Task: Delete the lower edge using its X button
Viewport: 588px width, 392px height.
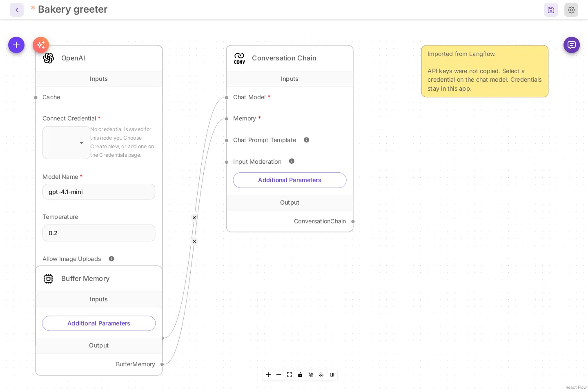Action: point(194,241)
